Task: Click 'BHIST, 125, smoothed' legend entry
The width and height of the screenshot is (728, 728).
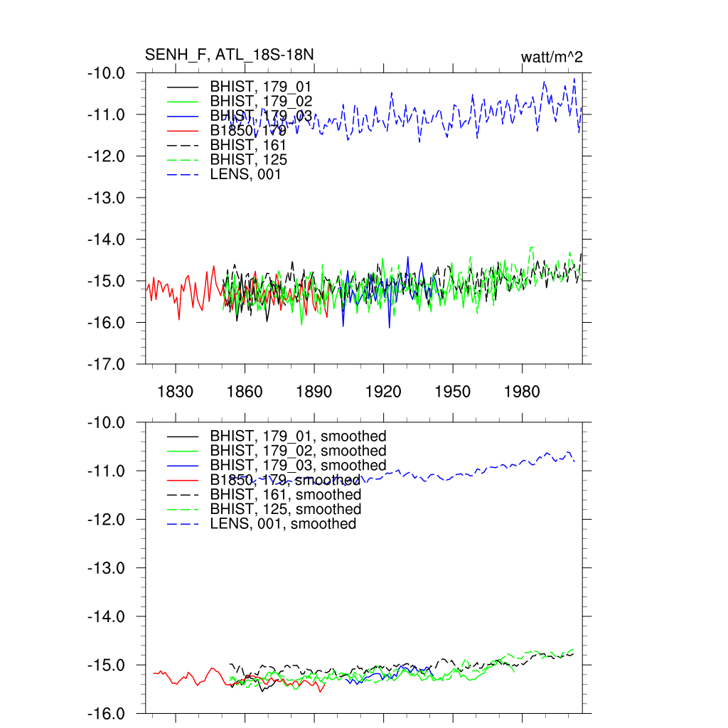Action: [285, 509]
